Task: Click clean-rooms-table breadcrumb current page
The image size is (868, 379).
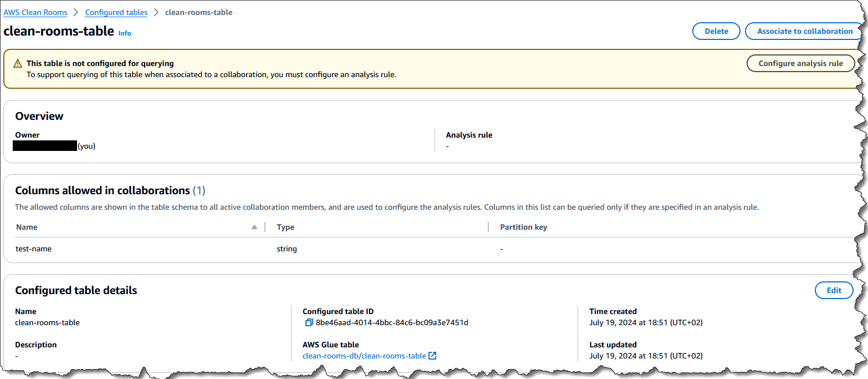Action: [199, 12]
